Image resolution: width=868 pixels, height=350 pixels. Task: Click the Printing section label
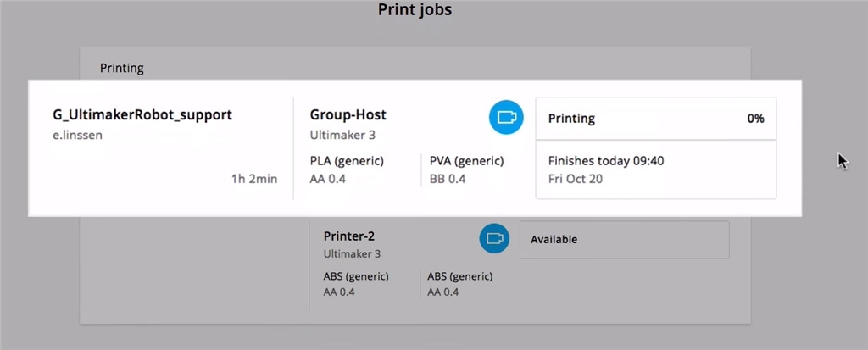(121, 67)
